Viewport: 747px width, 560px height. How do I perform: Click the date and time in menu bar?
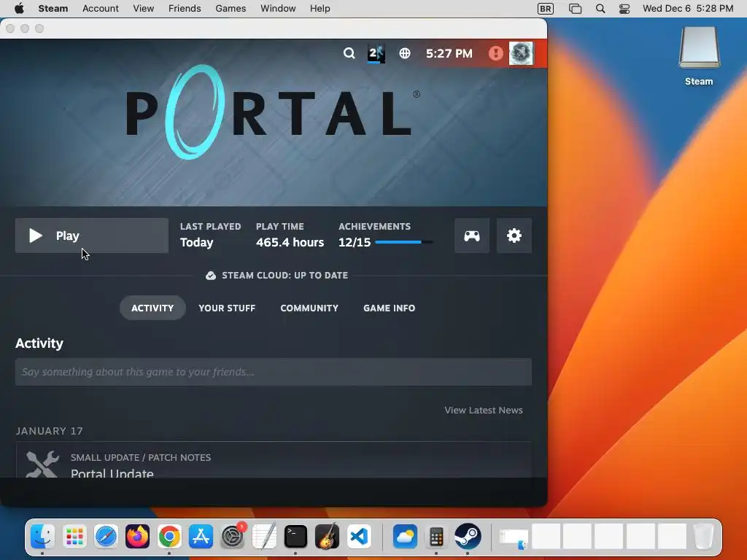point(688,9)
